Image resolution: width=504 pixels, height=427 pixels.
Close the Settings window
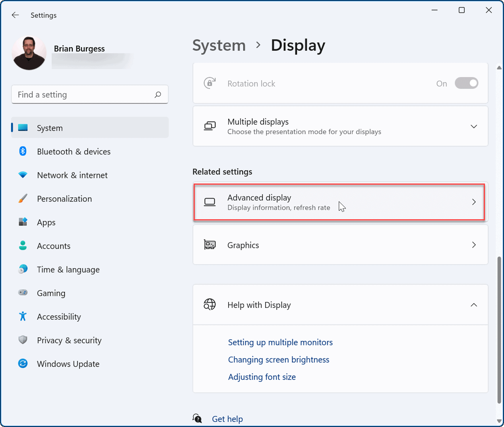489,10
